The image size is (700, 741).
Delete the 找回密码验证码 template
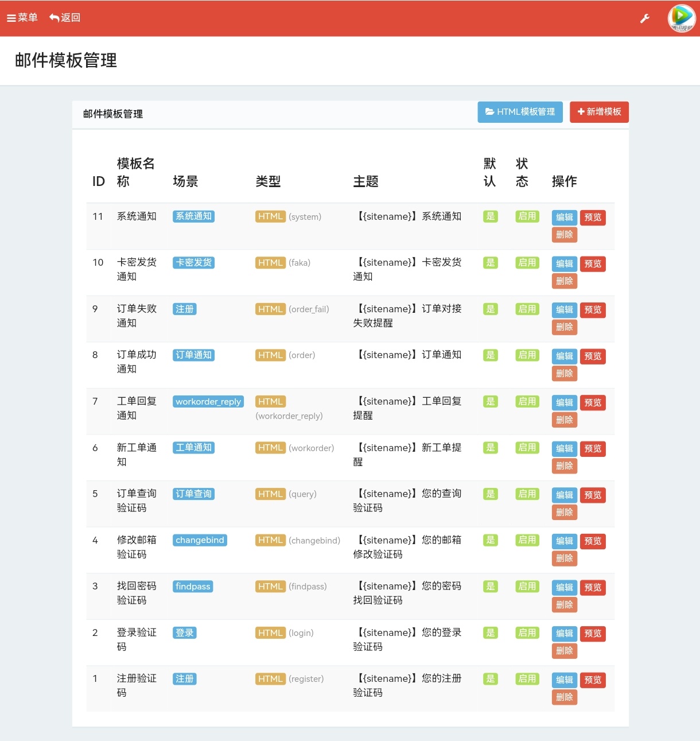(565, 605)
